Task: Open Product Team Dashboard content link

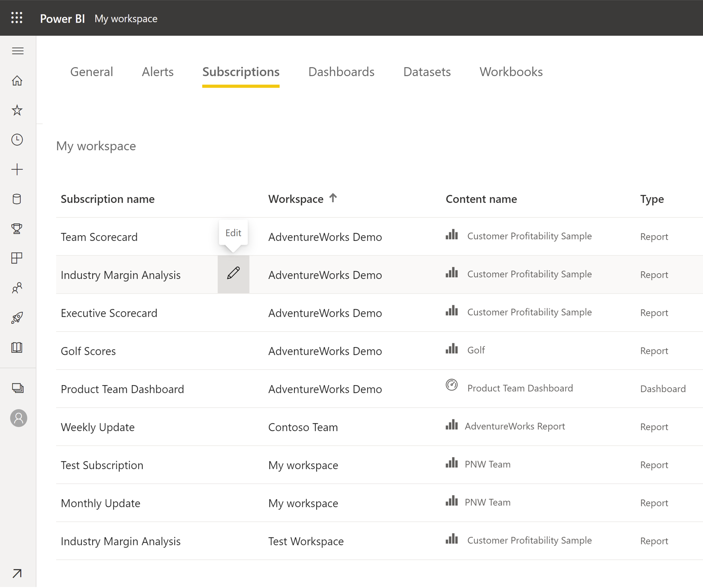Action: click(520, 388)
